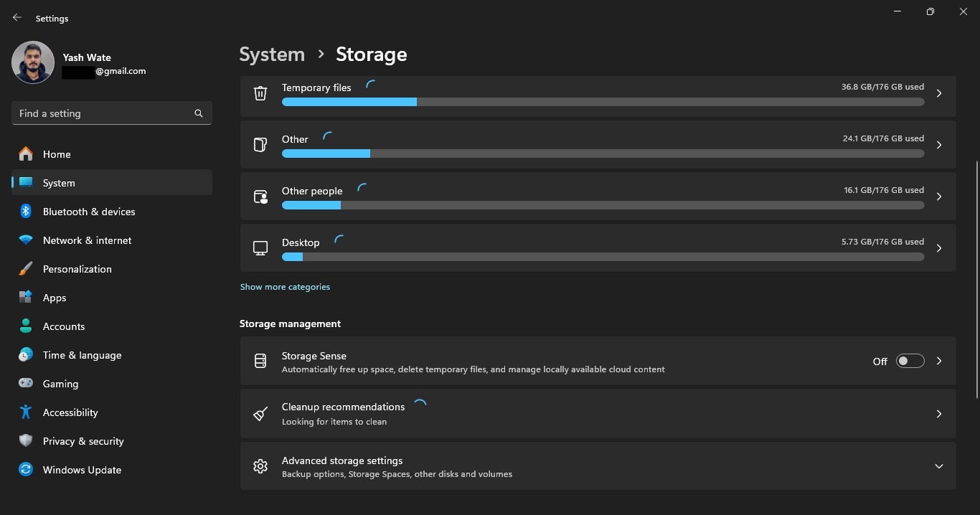Click the Personalization paintbrush icon
The image size is (980, 515).
pyautogui.click(x=26, y=269)
